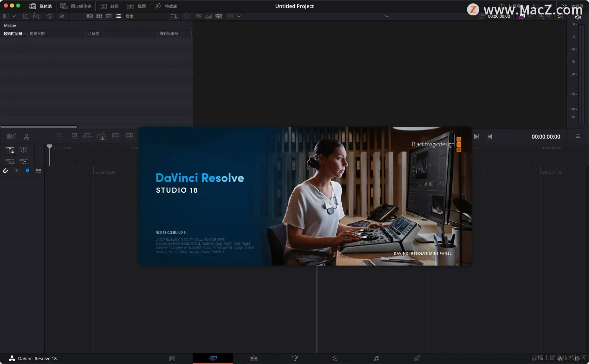Open the Deliver rocket page
The width and height of the screenshot is (589, 364).
[x=417, y=358]
